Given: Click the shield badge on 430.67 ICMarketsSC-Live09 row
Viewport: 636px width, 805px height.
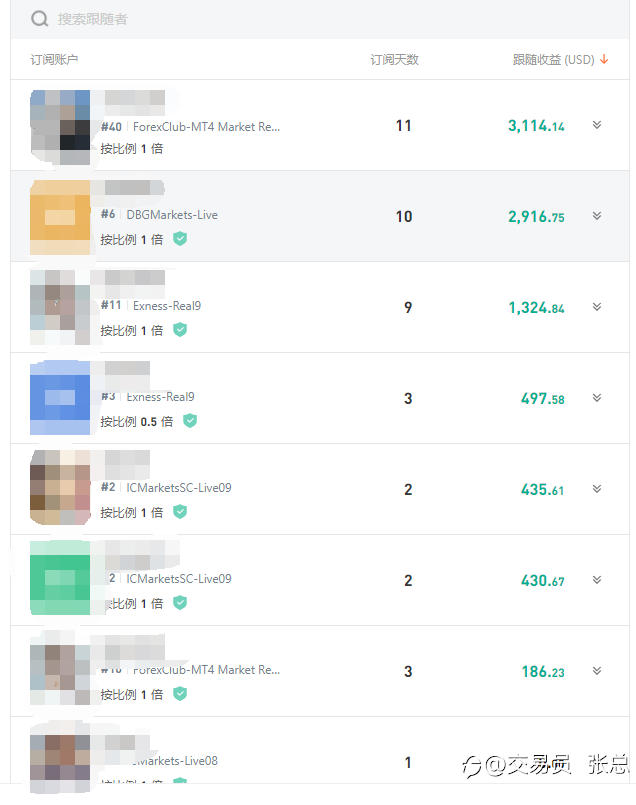Looking at the screenshot, I should tap(180, 602).
